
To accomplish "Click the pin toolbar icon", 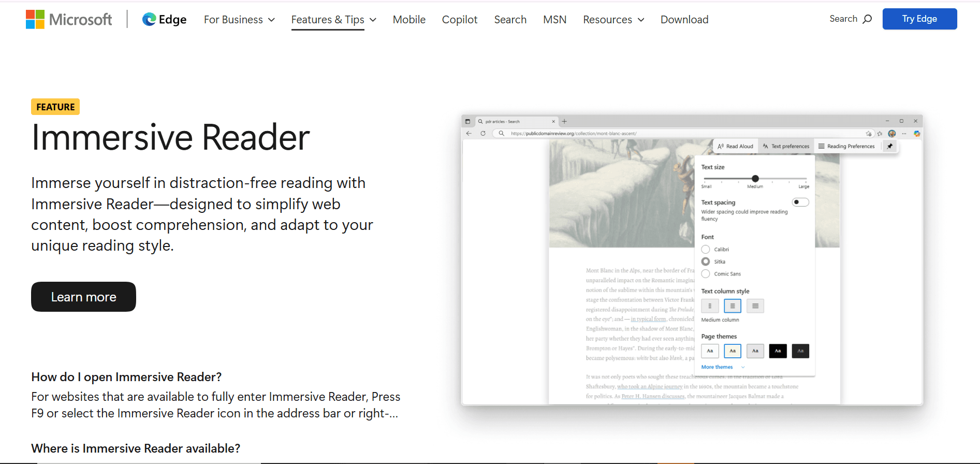I will click(890, 147).
